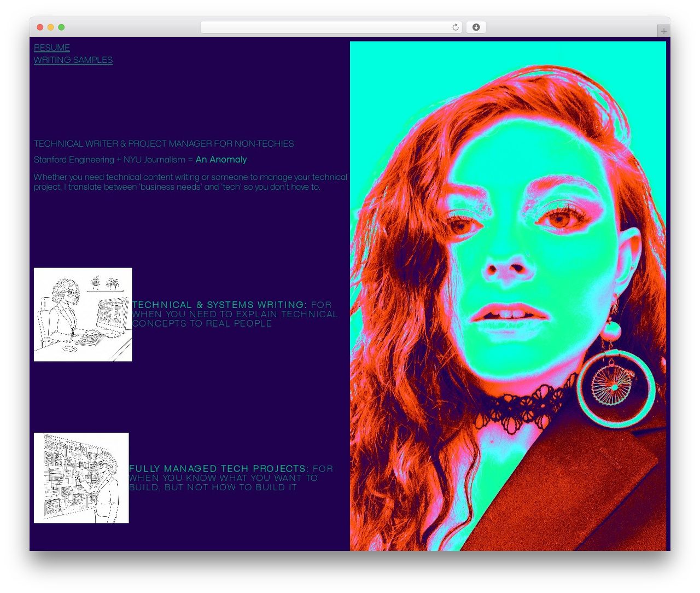Add a new tab with the plus button
This screenshot has height=593, width=700.
[x=663, y=31]
